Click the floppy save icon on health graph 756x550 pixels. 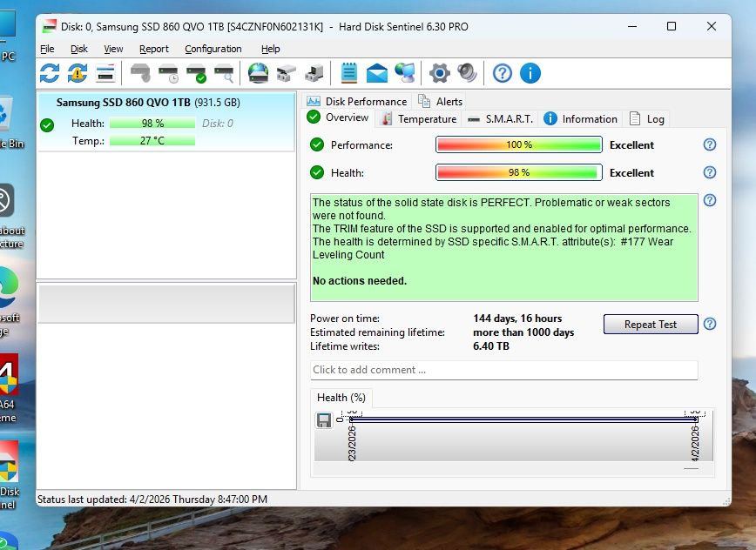click(323, 420)
